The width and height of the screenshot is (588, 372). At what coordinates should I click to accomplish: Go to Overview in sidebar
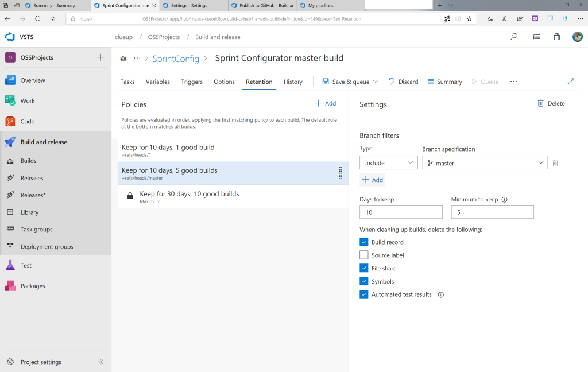pos(33,80)
